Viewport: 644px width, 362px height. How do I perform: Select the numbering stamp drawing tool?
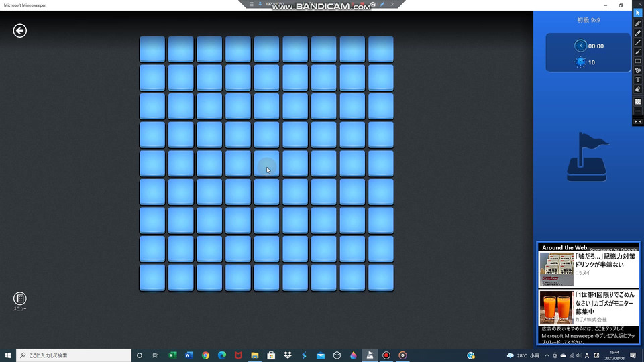pos(638,70)
